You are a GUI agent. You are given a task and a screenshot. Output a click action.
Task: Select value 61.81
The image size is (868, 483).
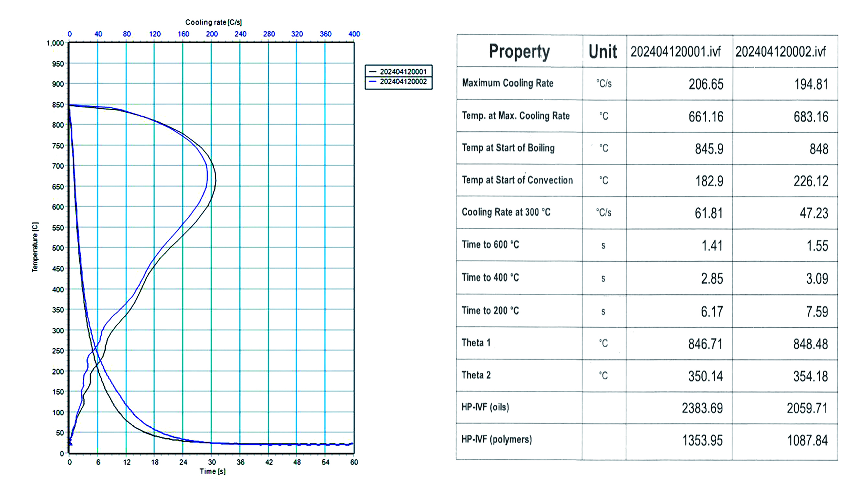coord(709,213)
